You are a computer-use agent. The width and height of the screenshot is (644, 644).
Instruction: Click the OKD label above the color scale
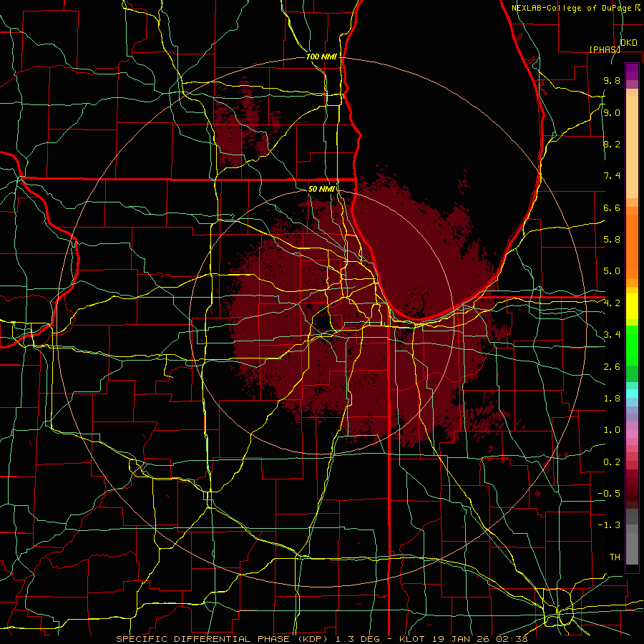click(629, 43)
